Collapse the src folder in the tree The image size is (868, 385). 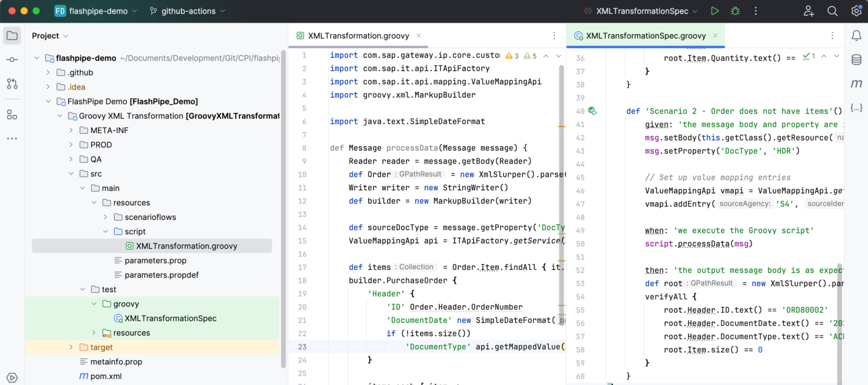coord(71,173)
